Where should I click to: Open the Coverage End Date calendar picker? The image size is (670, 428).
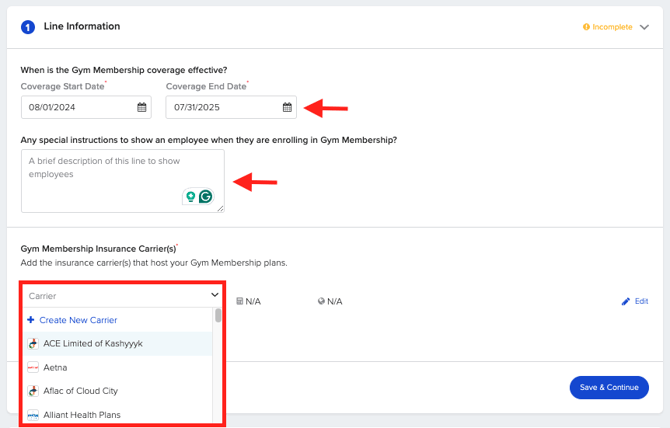click(287, 107)
